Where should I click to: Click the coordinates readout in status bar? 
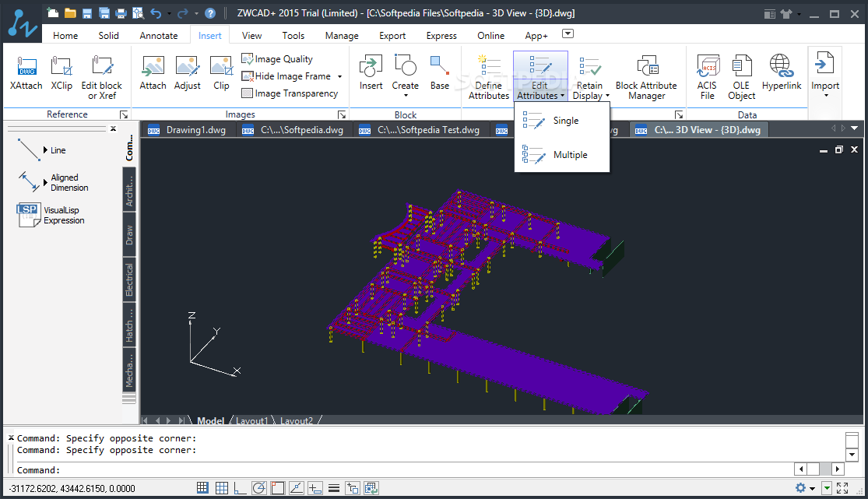tap(72, 488)
